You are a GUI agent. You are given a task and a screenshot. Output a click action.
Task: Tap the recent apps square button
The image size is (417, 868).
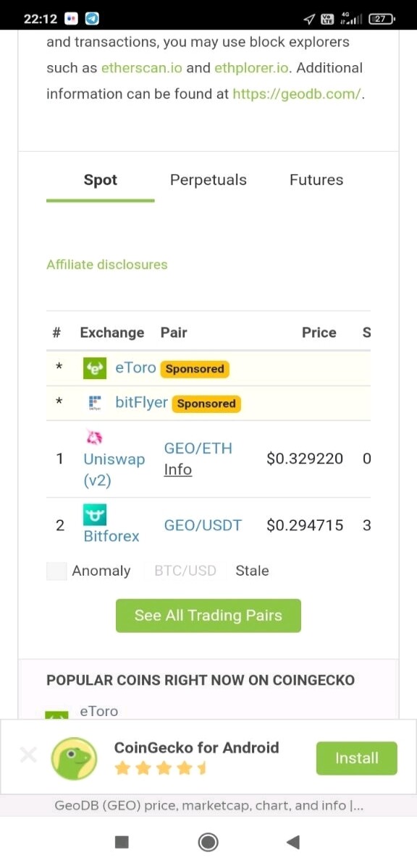pyautogui.click(x=122, y=841)
